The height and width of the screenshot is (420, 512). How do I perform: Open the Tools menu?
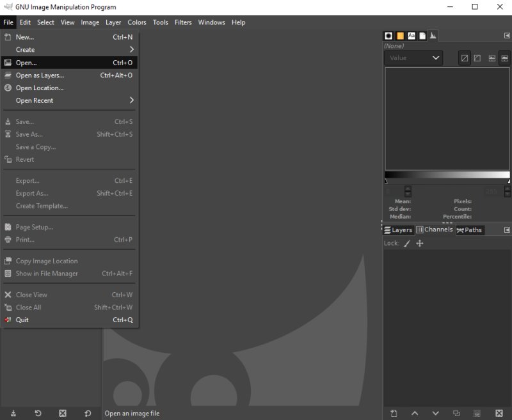tap(161, 22)
